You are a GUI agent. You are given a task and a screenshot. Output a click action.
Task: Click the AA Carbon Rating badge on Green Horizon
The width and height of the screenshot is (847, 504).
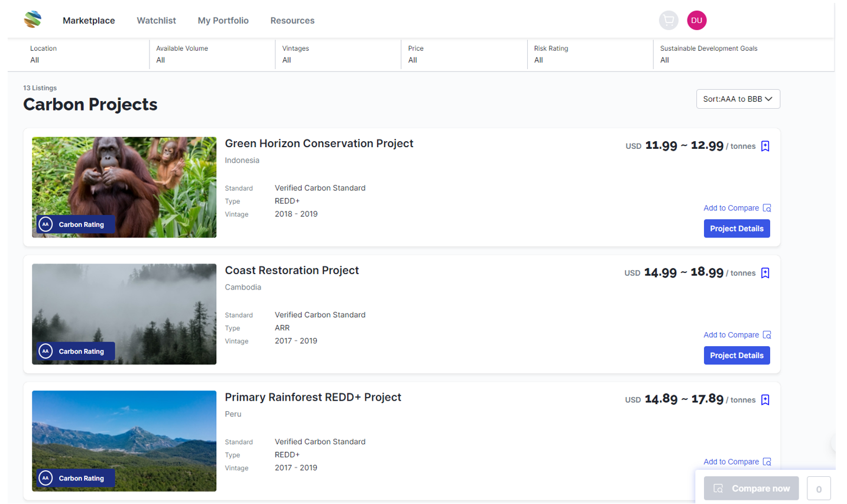coord(76,225)
